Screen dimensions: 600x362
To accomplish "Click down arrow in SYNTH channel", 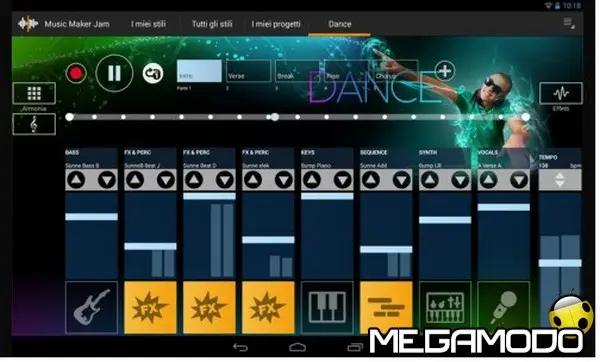I will (x=460, y=179).
